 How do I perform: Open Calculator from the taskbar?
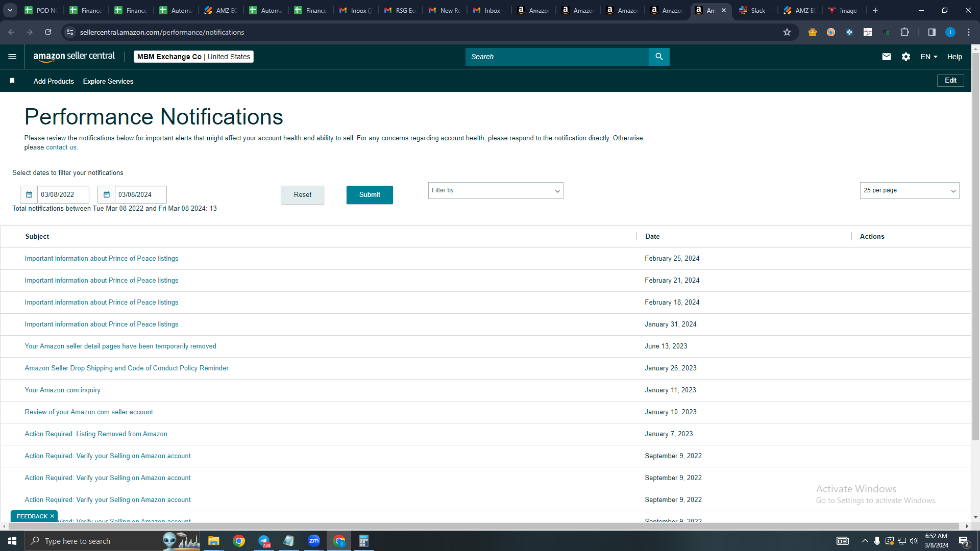(x=364, y=541)
